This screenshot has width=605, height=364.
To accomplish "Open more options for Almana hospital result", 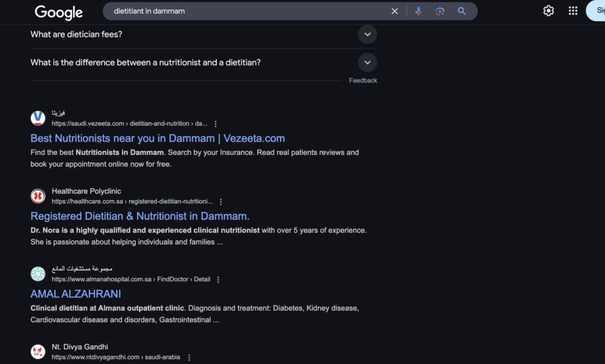I will pyautogui.click(x=218, y=279).
